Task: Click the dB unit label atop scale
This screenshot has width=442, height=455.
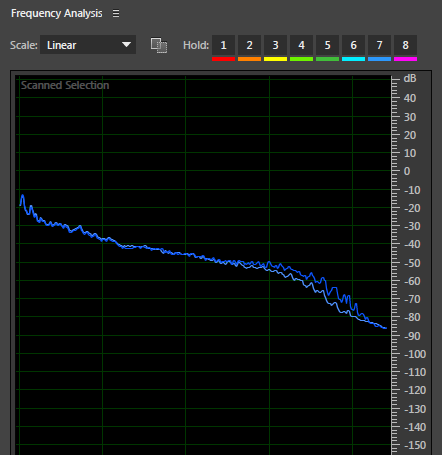Action: 410,79
